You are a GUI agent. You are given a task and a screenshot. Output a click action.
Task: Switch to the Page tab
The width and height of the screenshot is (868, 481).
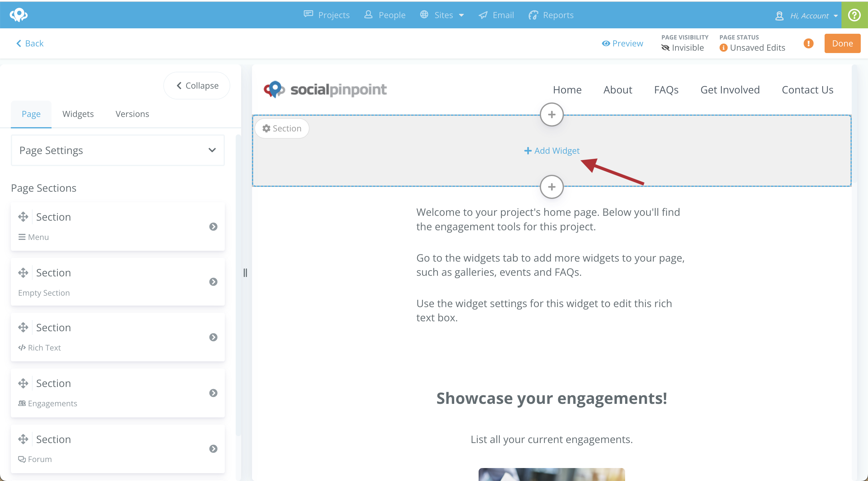pos(31,114)
